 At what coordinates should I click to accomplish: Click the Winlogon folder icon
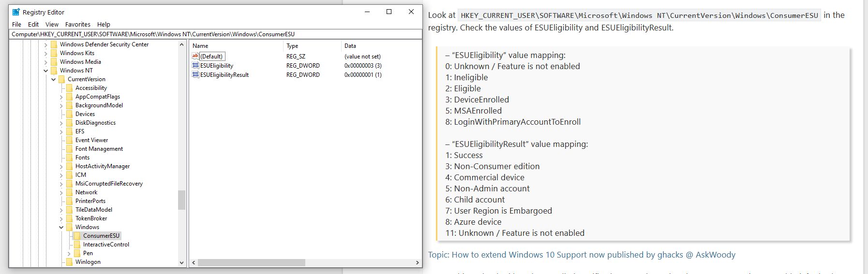coord(70,262)
